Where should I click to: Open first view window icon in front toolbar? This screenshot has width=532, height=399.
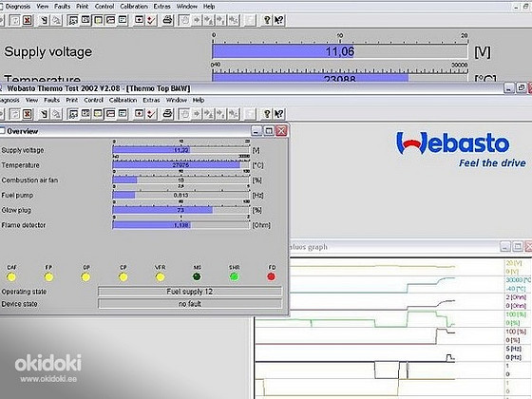coord(73,114)
